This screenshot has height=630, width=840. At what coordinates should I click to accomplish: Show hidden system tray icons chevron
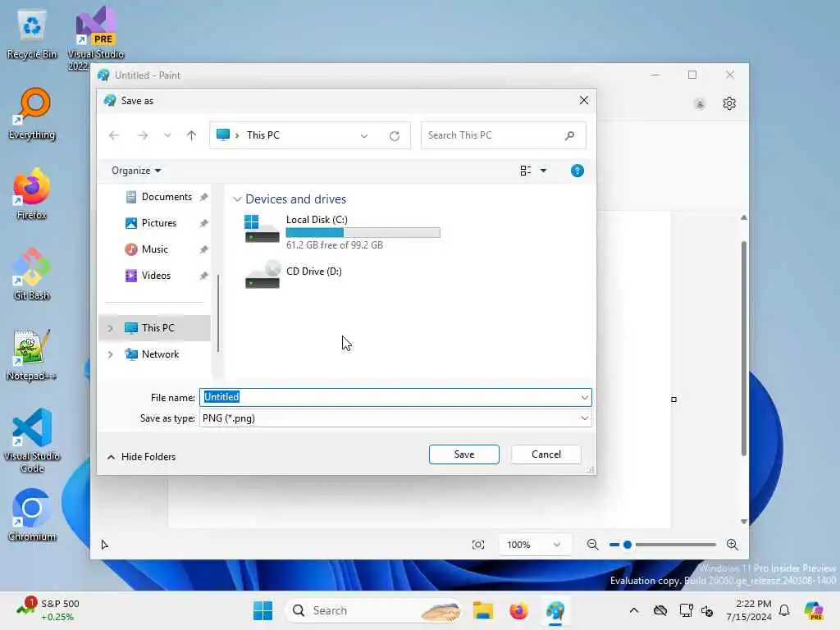click(x=634, y=610)
